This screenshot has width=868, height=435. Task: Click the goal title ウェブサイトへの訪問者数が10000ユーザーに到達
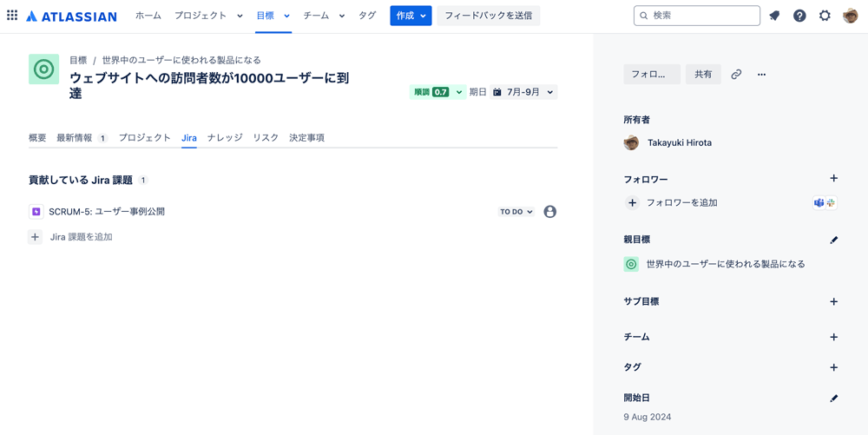[209, 85]
